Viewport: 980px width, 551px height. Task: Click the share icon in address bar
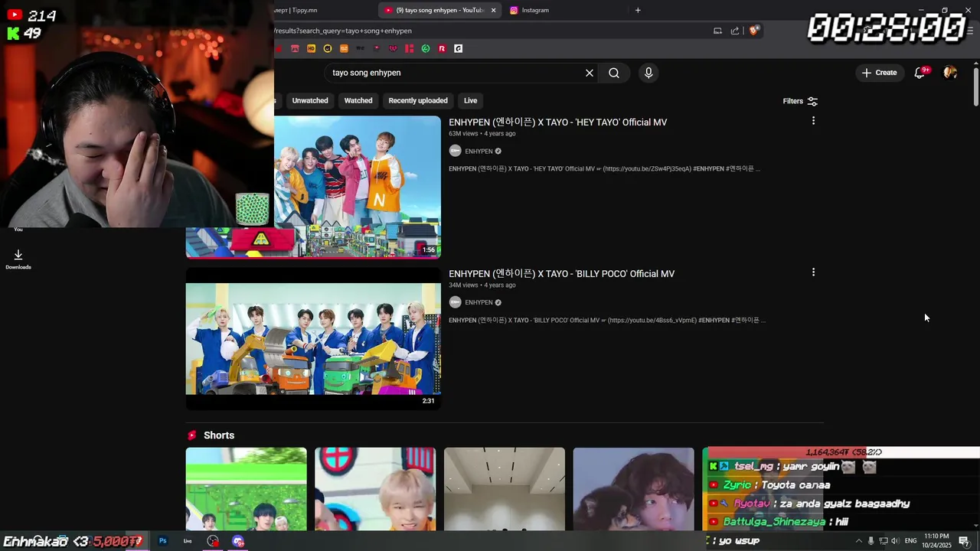click(x=735, y=31)
